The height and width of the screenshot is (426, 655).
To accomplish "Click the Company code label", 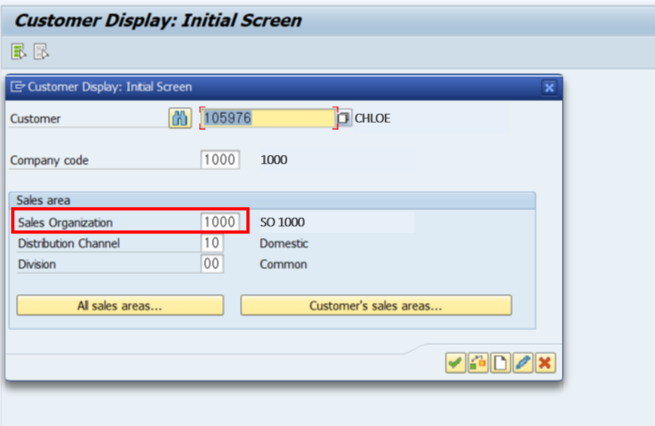I will (x=49, y=160).
